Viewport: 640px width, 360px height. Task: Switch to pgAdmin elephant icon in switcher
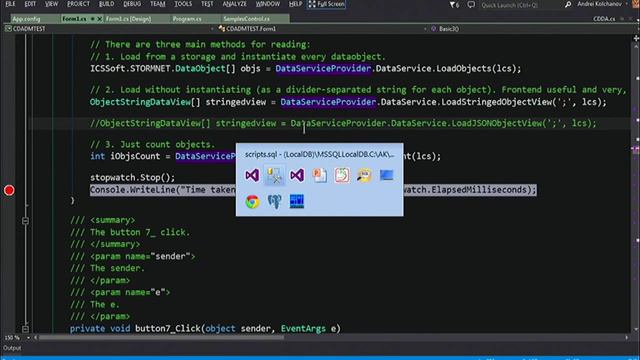[x=274, y=202]
